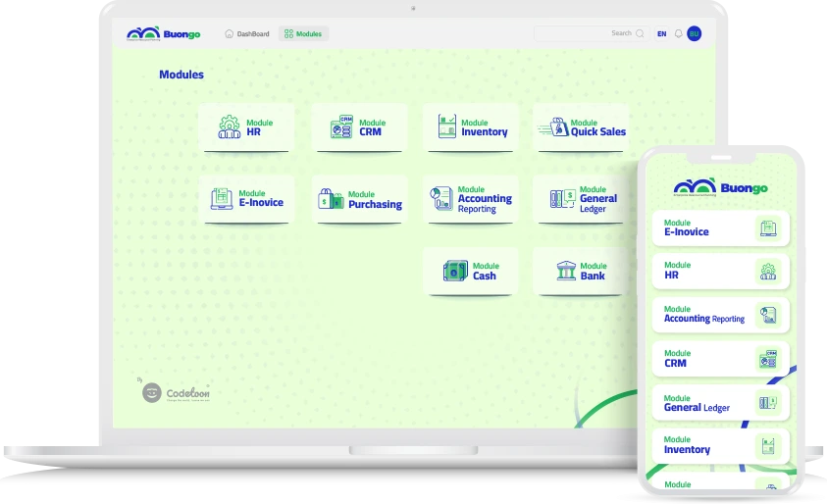
Task: Click the notification bell icon
Action: [x=679, y=33]
